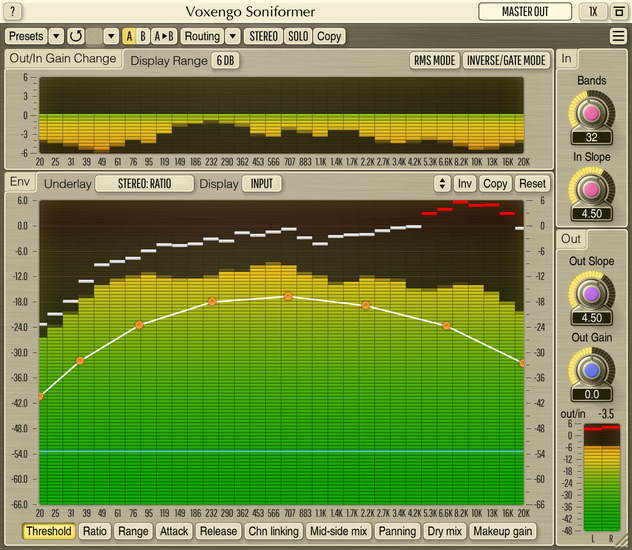Select the envelope point near 232 Hz

[x=212, y=301]
